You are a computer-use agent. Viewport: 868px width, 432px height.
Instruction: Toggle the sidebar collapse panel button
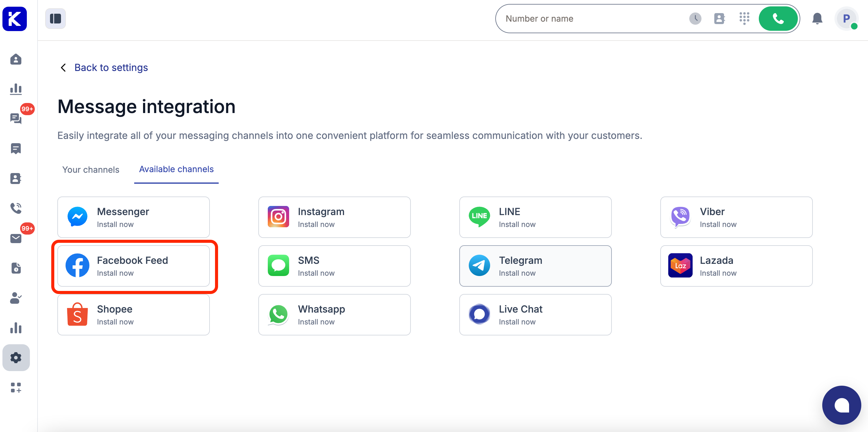tap(55, 19)
